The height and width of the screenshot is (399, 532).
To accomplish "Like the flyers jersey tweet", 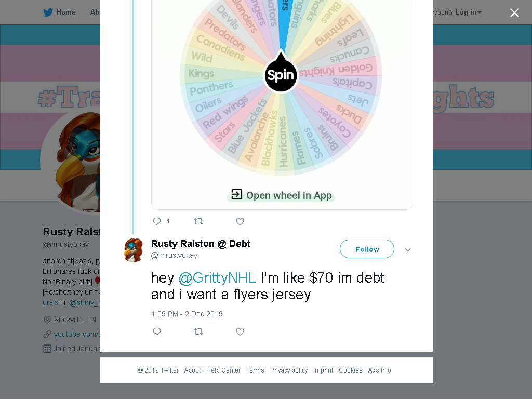I will point(240,331).
